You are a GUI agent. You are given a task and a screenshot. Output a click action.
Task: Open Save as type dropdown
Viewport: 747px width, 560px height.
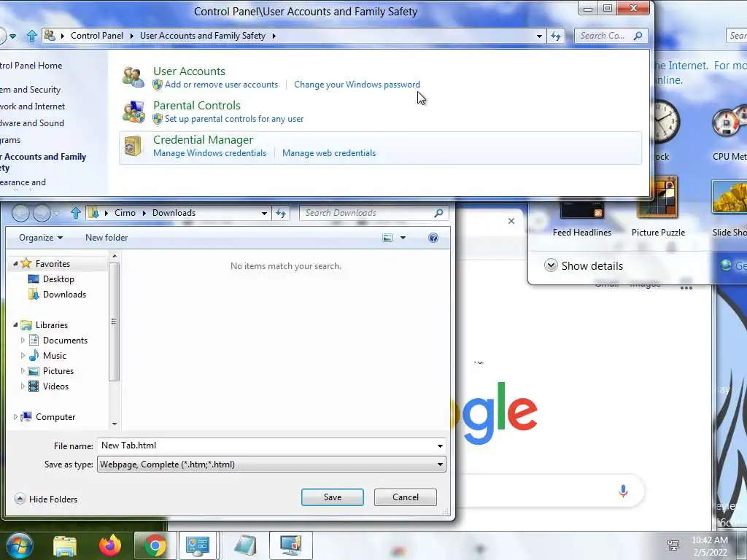coord(440,464)
